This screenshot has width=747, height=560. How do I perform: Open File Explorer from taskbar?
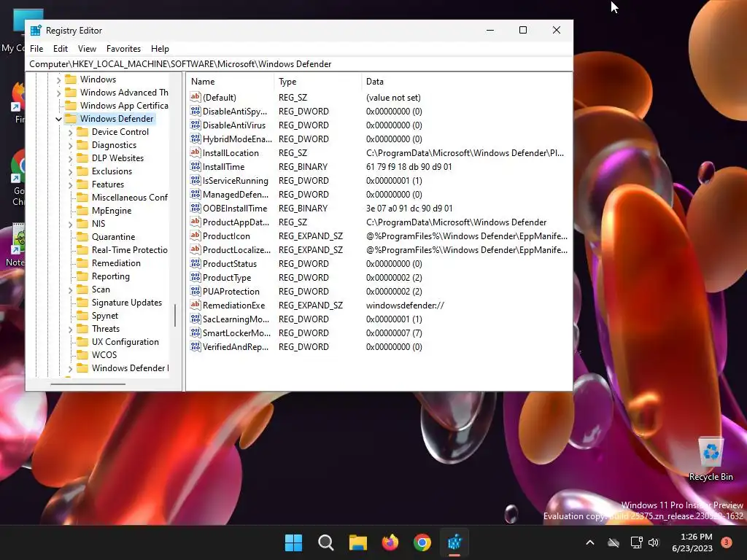click(x=357, y=542)
